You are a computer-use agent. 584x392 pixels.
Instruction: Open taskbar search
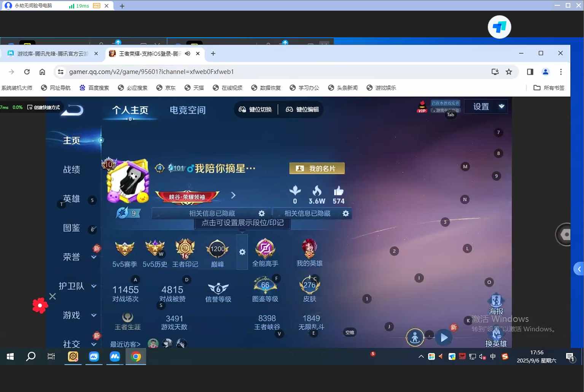click(x=31, y=357)
